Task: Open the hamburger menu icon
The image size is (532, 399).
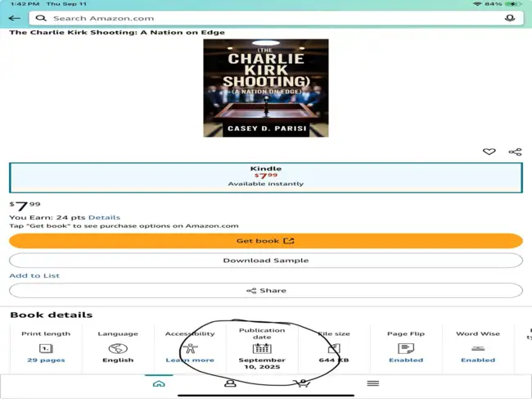Action: pyautogui.click(x=372, y=383)
